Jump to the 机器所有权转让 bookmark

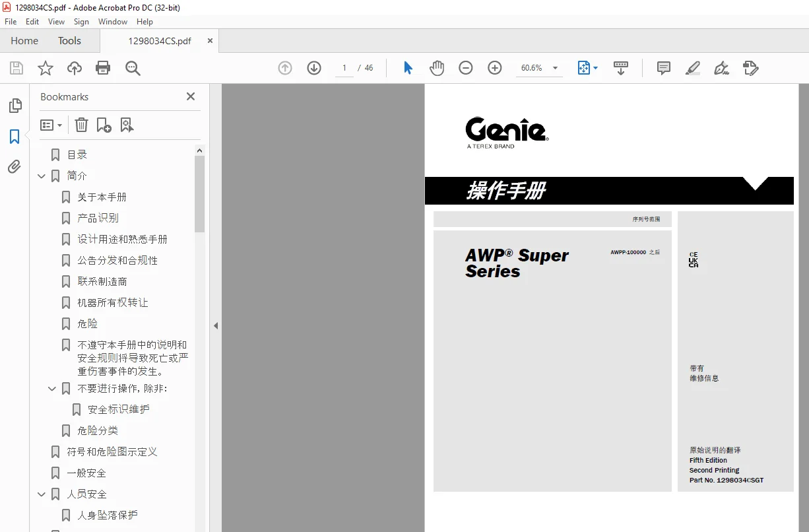pos(113,303)
